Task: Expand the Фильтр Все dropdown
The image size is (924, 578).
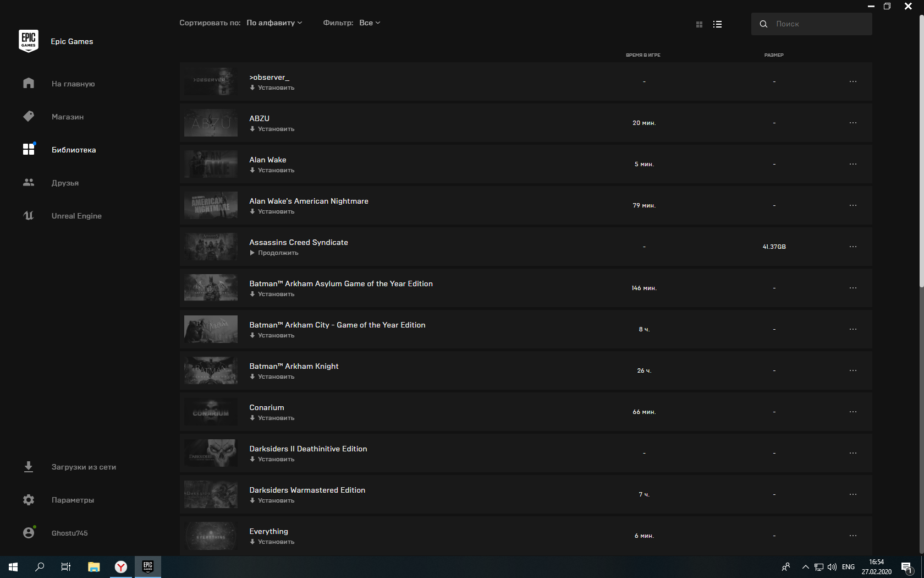Action: tap(370, 23)
